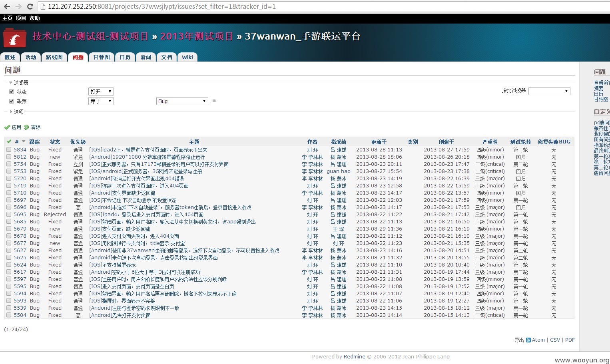Click the green check-all icon in table header

(9, 141)
